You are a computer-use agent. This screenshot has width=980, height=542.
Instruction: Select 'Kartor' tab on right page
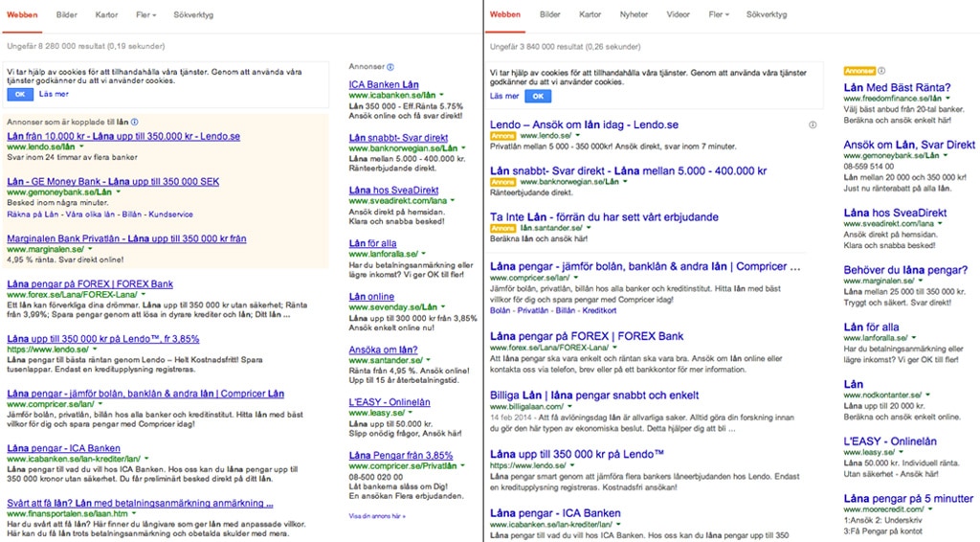590,14
